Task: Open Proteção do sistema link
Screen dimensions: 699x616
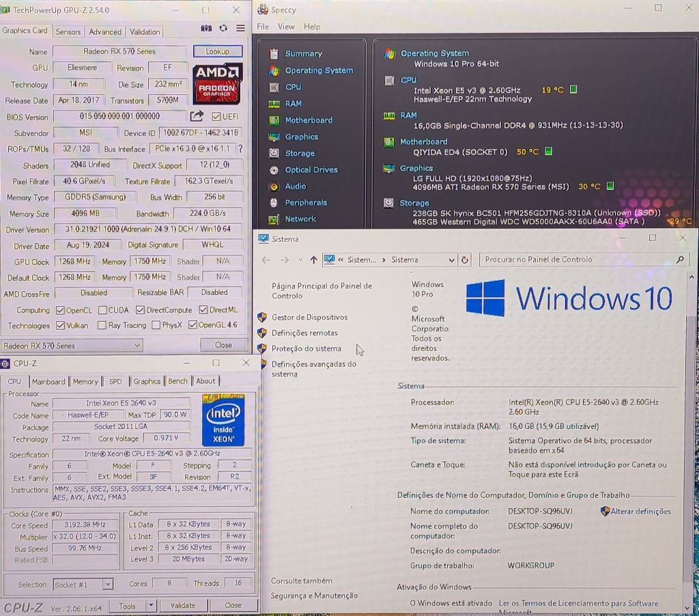Action: (x=306, y=348)
